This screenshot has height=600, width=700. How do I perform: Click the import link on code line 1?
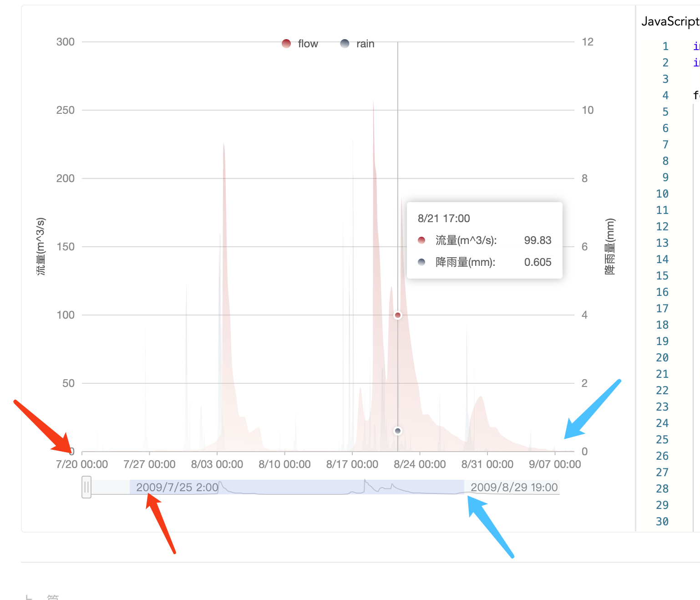697,46
